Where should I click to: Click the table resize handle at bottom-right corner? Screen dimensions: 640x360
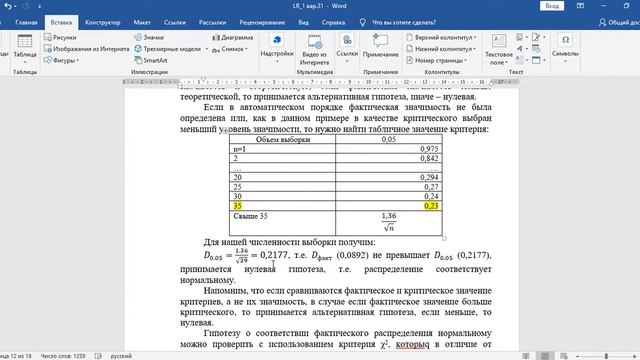click(x=444, y=238)
